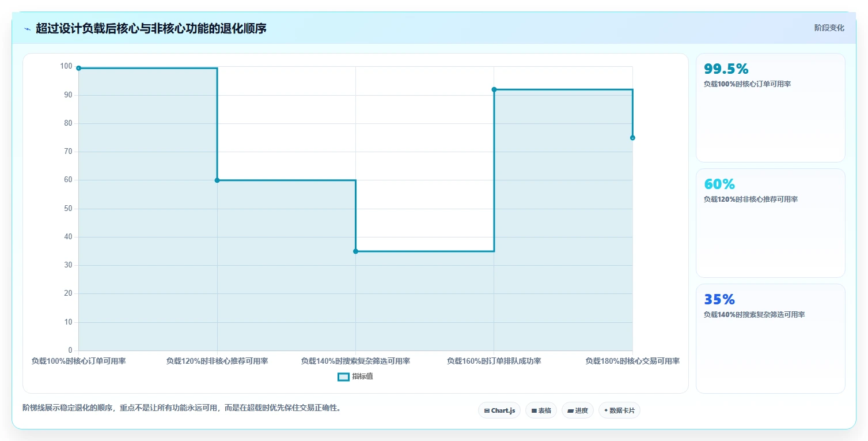The image size is (868, 441).
Task: Click the x-axis label 负载180%时核心交易可用率
Action: (x=632, y=361)
